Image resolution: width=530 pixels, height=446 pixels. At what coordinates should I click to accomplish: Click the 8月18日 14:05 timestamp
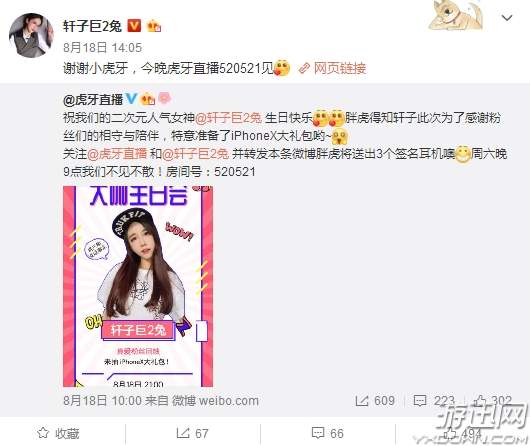102,47
